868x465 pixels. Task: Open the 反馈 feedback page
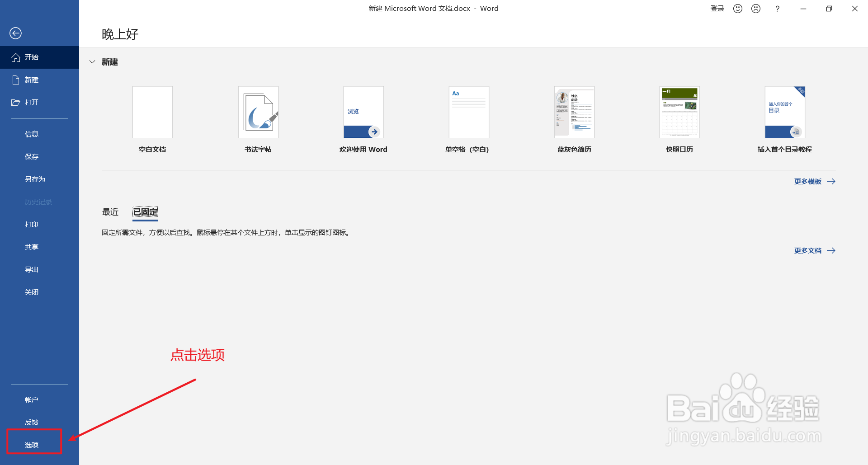(x=39, y=423)
